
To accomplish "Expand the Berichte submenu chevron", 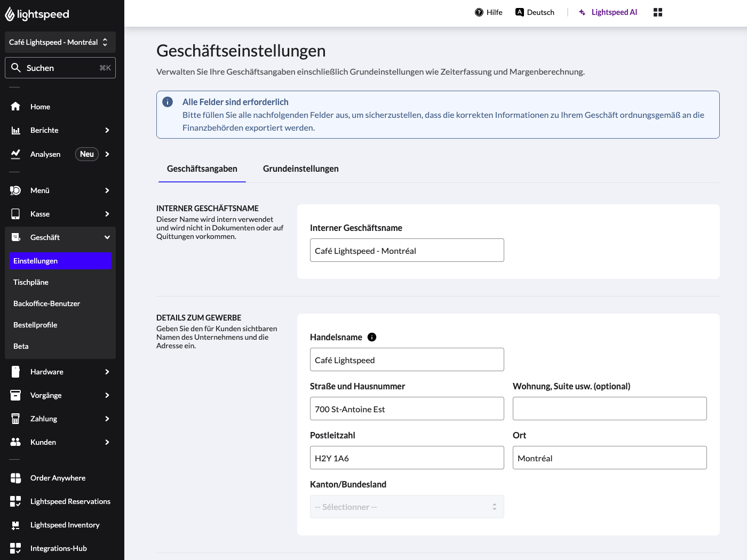I will coord(107,130).
